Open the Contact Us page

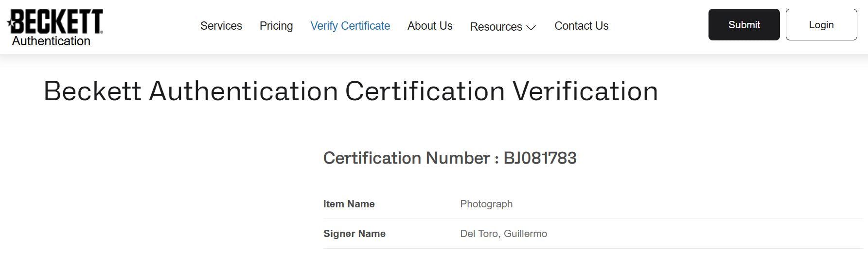581,26
